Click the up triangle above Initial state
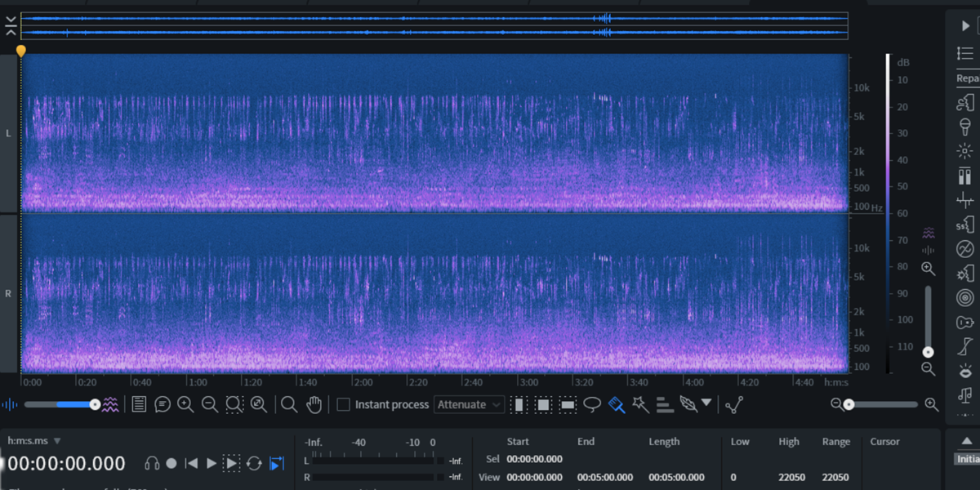Image resolution: width=980 pixels, height=490 pixels. pyautogui.click(x=967, y=440)
